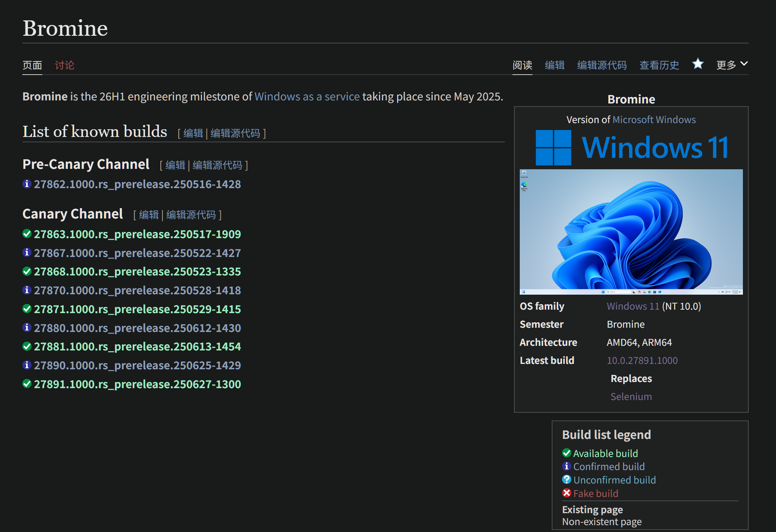Click the watchlist star icon
This screenshot has height=532, width=776.
tap(698, 64)
